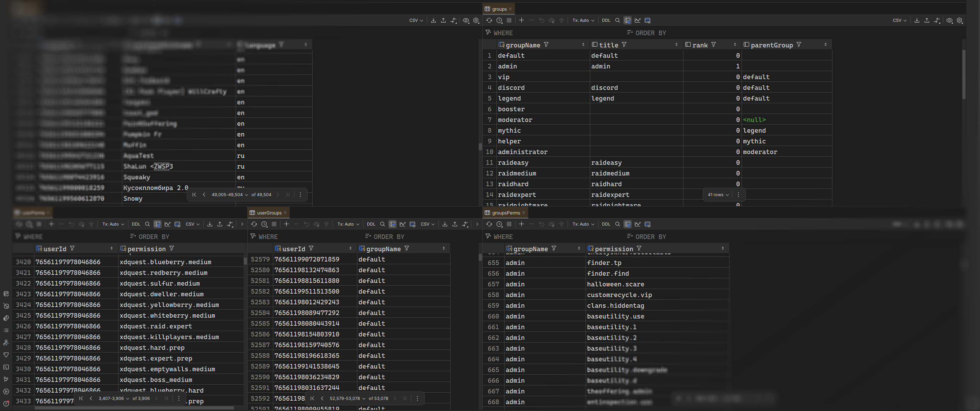Select the finder.tp permission cell
Screen dimensions: 980x411
coord(657,263)
